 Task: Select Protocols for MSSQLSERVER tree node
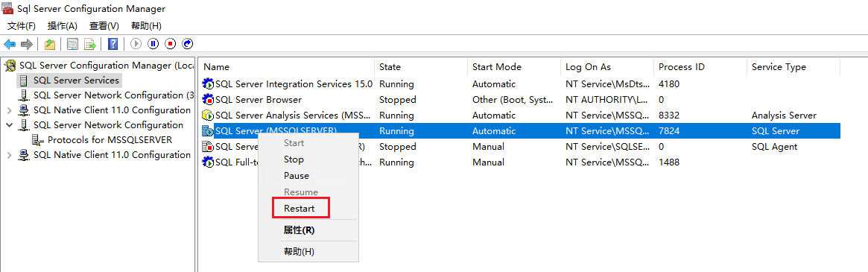(x=110, y=139)
